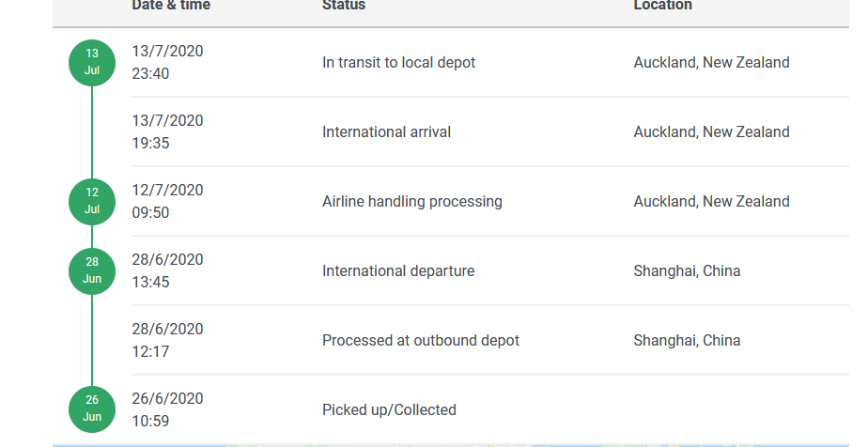Image resolution: width=868 pixels, height=447 pixels.
Task: Click the Status column header
Action: [x=344, y=6]
